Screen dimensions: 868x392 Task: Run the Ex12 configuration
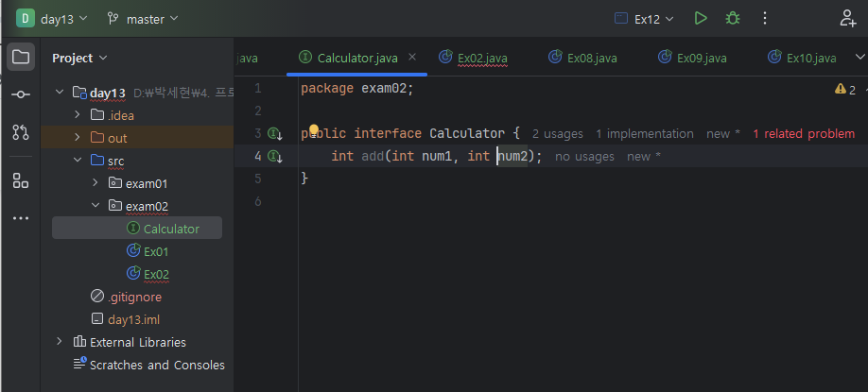pos(701,18)
